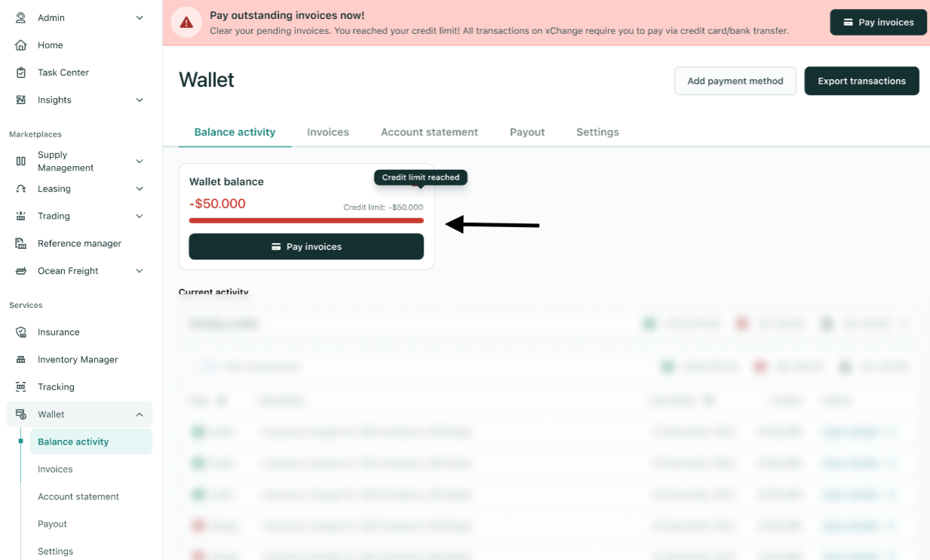Click the Wallet sidebar icon

[x=22, y=414]
